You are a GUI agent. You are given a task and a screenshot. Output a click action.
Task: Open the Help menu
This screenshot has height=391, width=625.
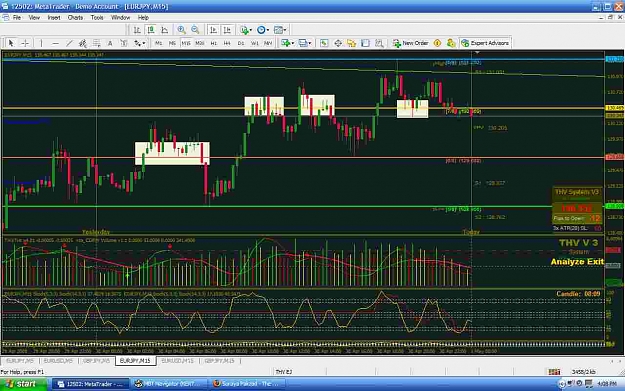pyautogui.click(x=143, y=18)
